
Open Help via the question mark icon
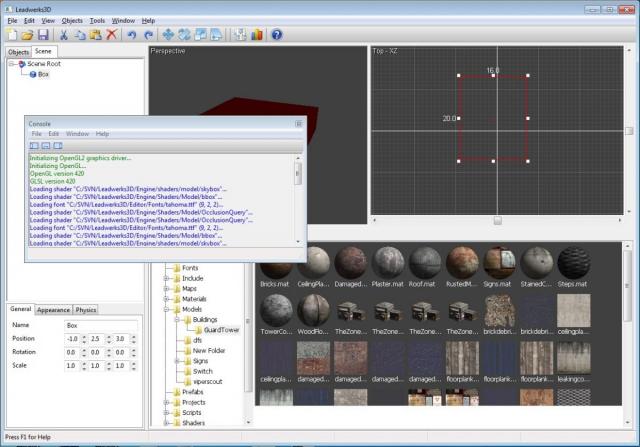(277, 34)
